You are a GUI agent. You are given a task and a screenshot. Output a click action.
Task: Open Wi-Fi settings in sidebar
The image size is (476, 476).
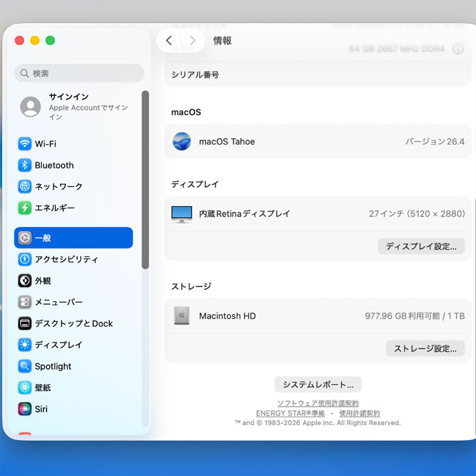[45, 144]
